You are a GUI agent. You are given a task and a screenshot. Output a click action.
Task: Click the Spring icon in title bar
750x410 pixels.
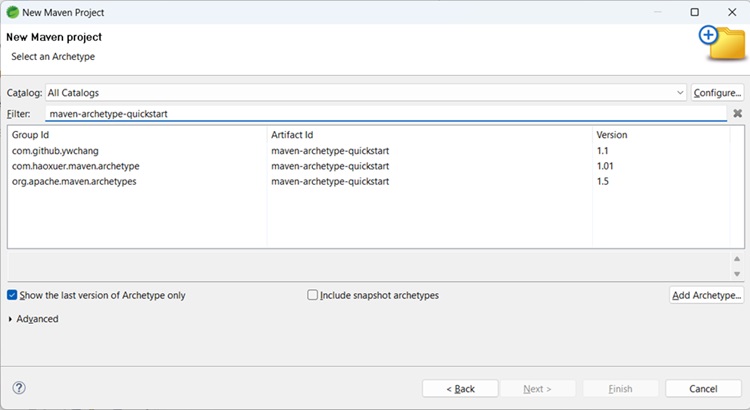point(10,12)
